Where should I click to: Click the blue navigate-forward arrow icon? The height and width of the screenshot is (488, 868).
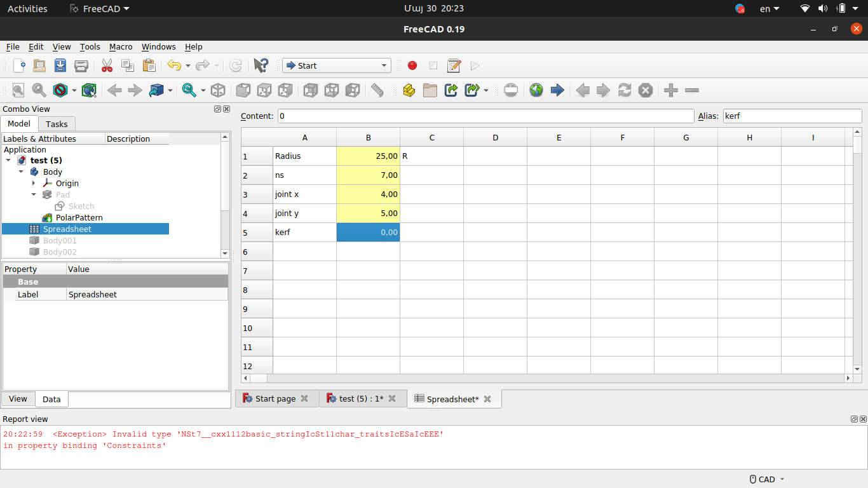click(x=557, y=90)
